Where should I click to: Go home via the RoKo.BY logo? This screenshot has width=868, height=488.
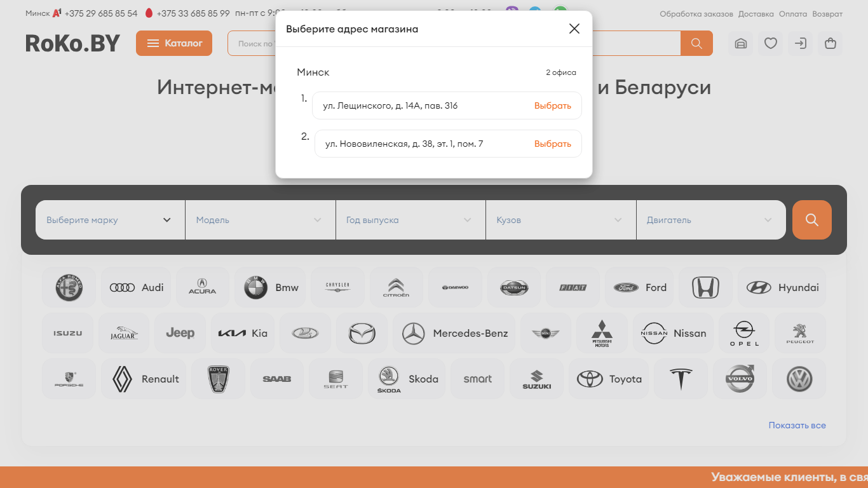[72, 43]
